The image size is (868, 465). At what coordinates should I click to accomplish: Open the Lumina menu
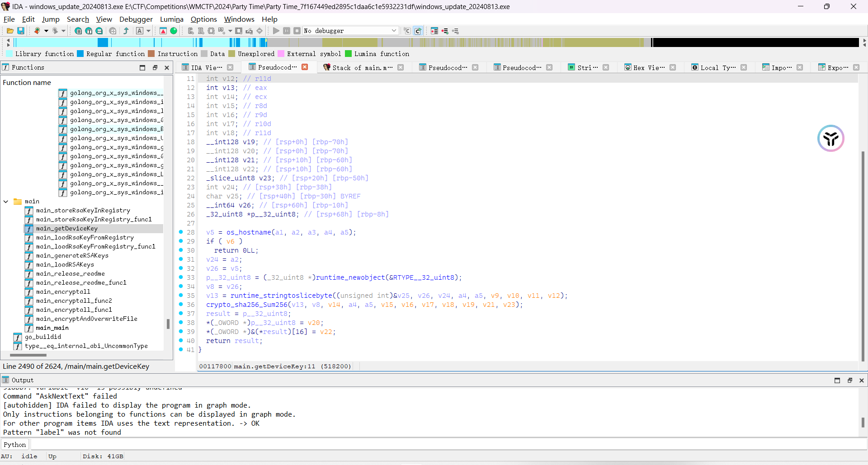171,19
